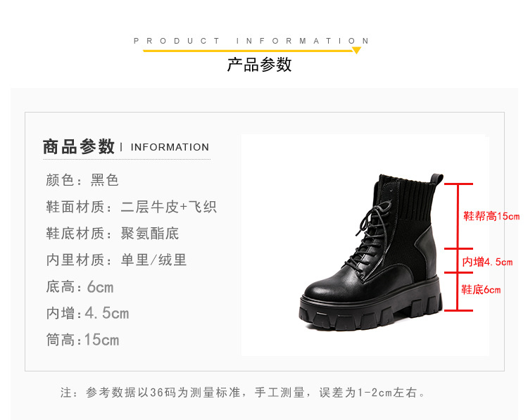The width and height of the screenshot is (528, 420).
Task: Click the red 内增4.5cm measurement label
Action: (x=487, y=262)
